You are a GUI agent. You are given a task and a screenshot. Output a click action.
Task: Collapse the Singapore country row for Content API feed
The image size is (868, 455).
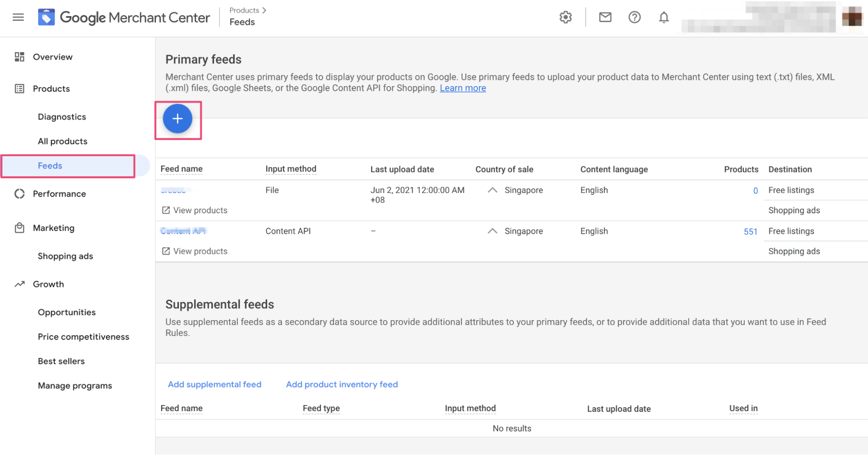click(x=492, y=231)
